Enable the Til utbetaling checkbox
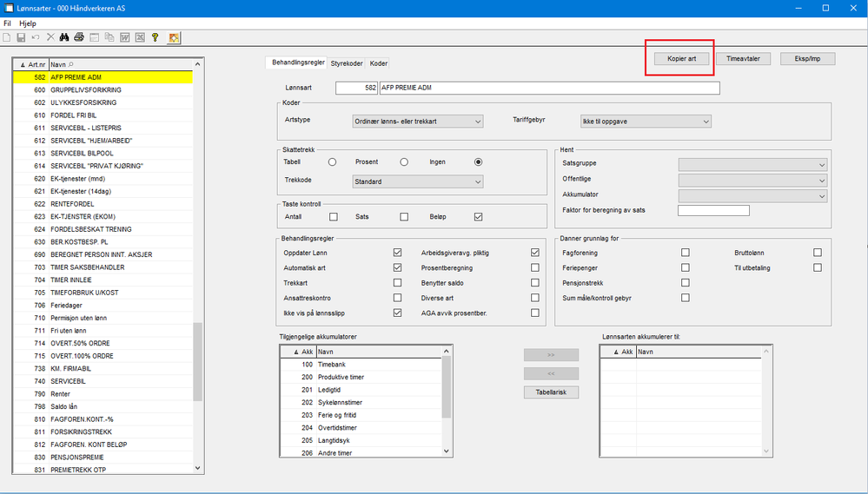The width and height of the screenshot is (868, 494). [818, 267]
